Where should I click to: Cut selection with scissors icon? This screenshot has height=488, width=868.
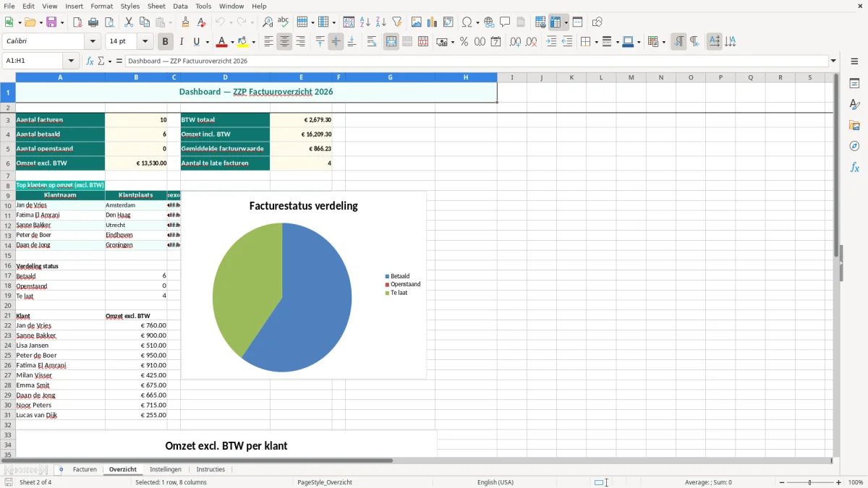pyautogui.click(x=129, y=22)
